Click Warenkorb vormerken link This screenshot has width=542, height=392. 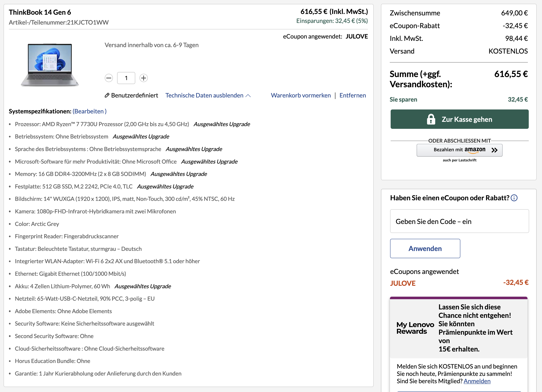point(301,95)
